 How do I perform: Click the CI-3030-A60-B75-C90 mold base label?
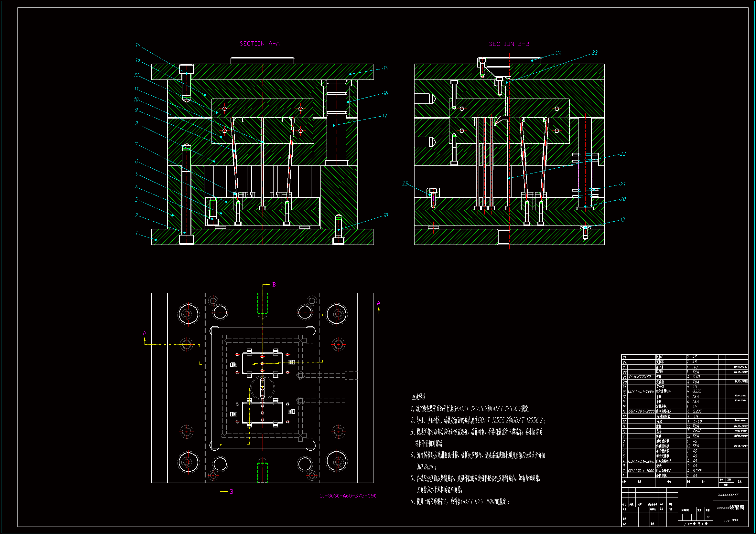pos(348,496)
